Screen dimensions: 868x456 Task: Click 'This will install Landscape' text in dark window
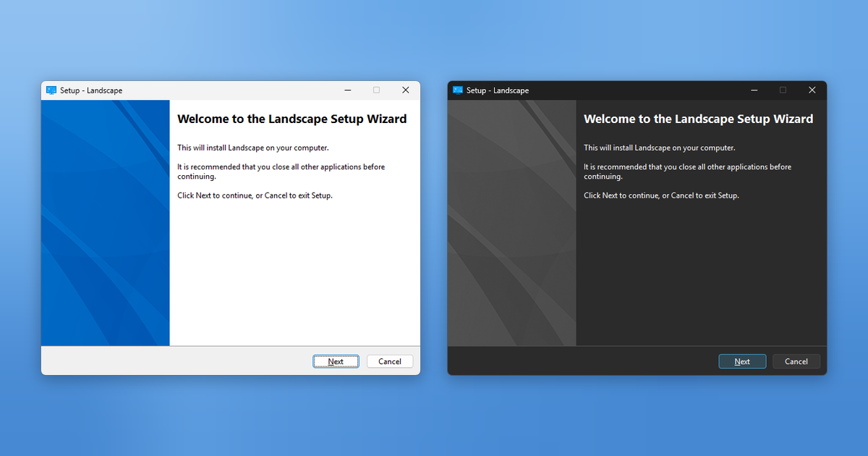(x=660, y=148)
